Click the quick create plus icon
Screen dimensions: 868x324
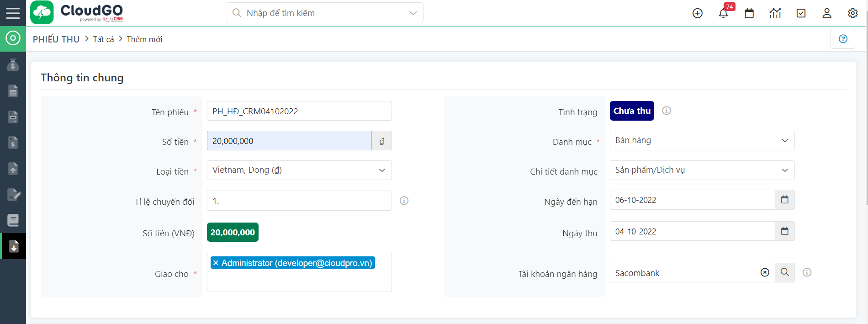[x=697, y=13]
